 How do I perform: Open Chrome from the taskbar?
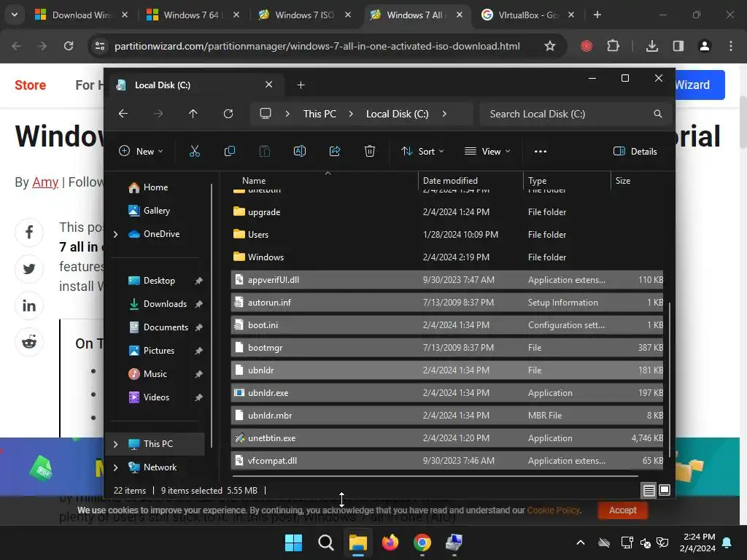pyautogui.click(x=422, y=542)
